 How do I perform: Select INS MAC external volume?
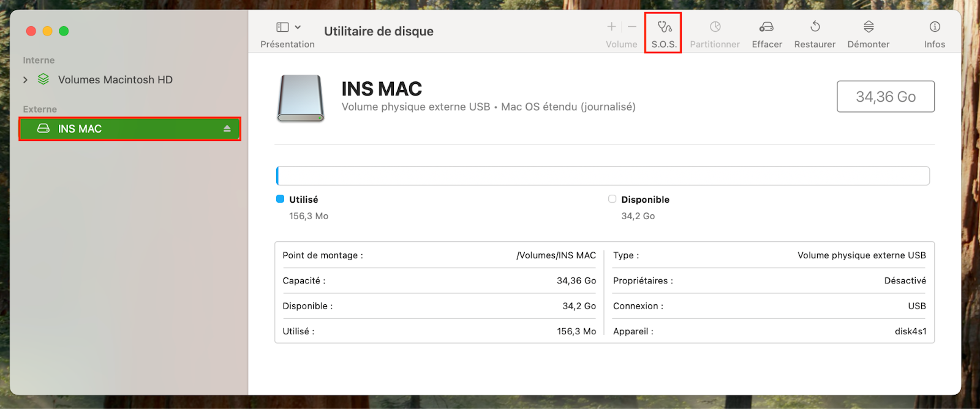click(x=129, y=129)
